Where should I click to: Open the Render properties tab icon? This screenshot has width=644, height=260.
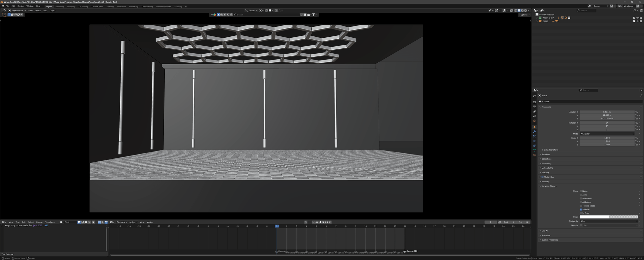point(534,102)
